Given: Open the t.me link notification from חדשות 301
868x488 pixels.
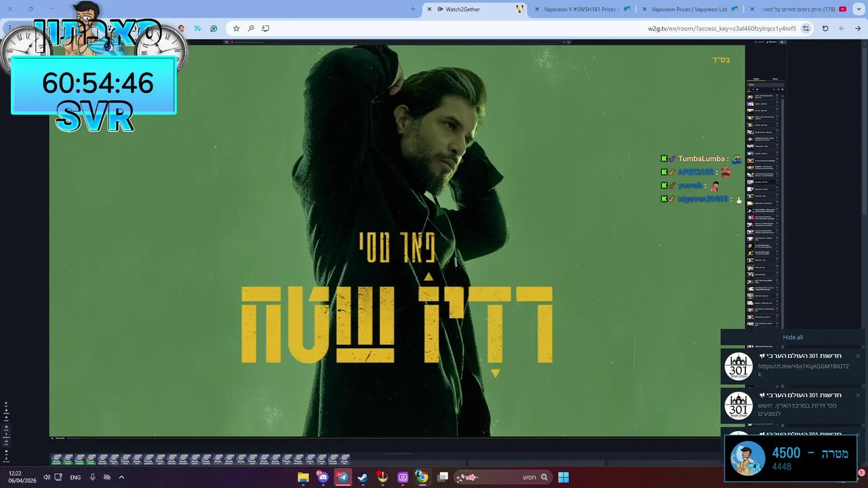Looking at the screenshot, I should [793, 367].
